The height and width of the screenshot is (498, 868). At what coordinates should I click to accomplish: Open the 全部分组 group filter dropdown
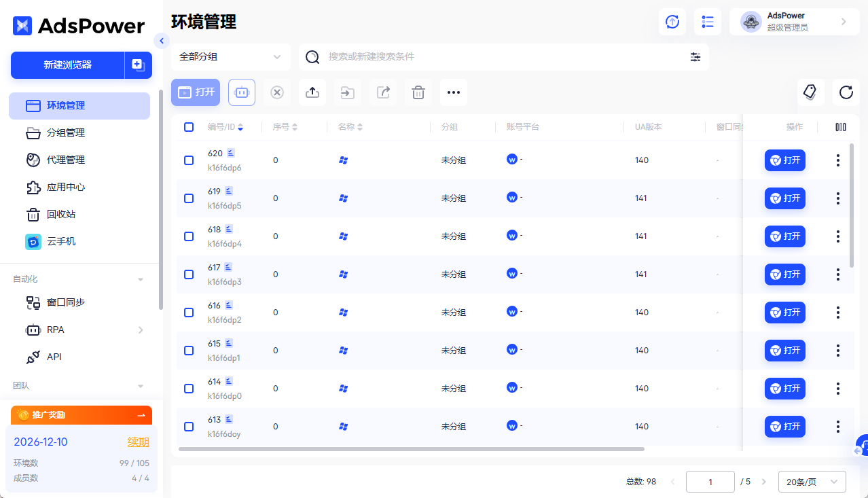230,57
